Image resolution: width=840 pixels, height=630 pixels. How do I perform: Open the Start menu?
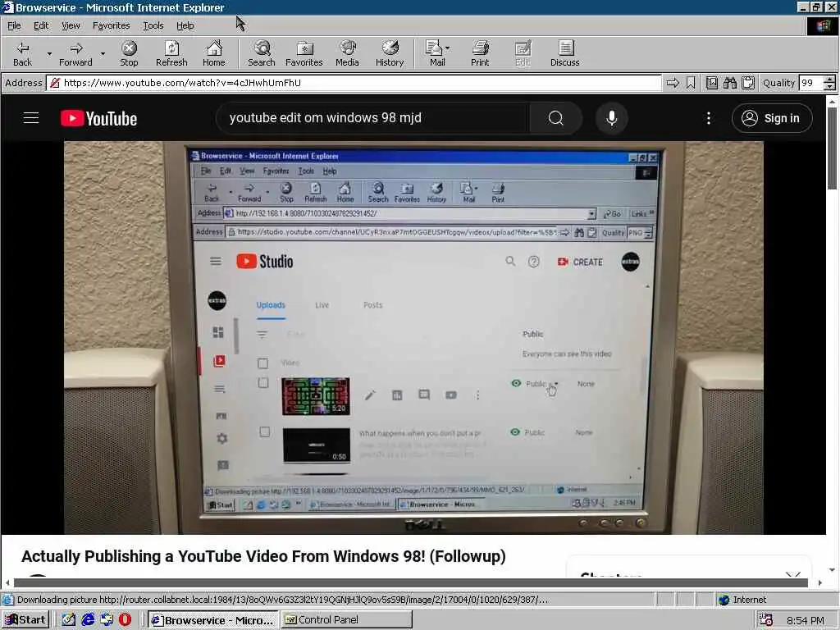pos(25,620)
